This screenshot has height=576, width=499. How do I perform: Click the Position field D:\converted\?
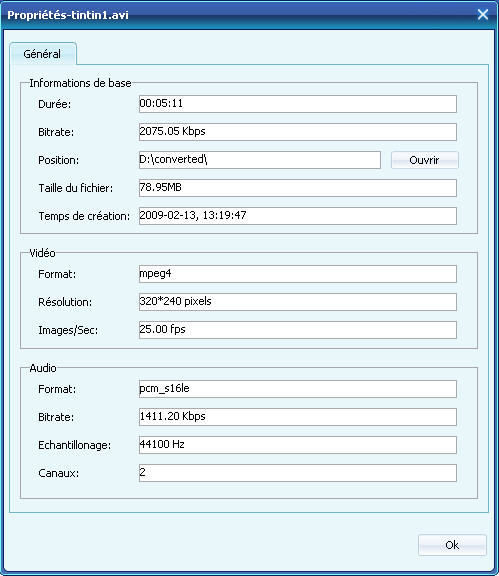point(259,160)
